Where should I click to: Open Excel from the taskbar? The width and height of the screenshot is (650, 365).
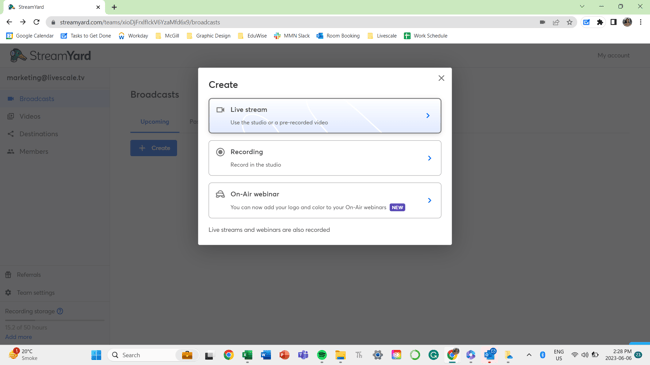coord(247,355)
